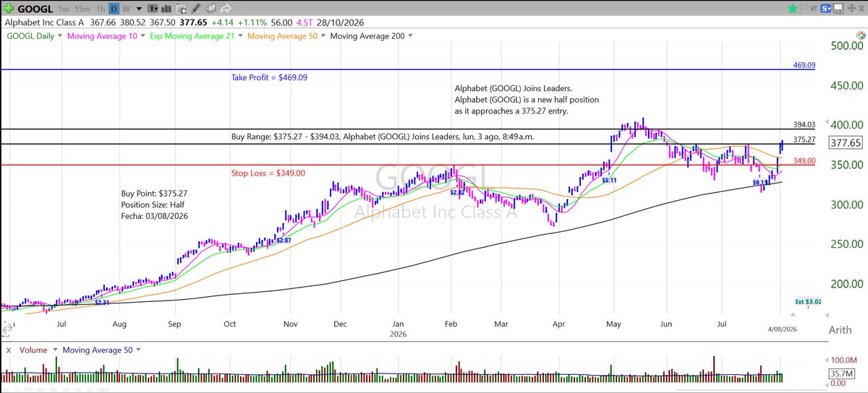Open the text/annotation tool icon
The height and width of the screenshot is (393, 868).
[153, 9]
